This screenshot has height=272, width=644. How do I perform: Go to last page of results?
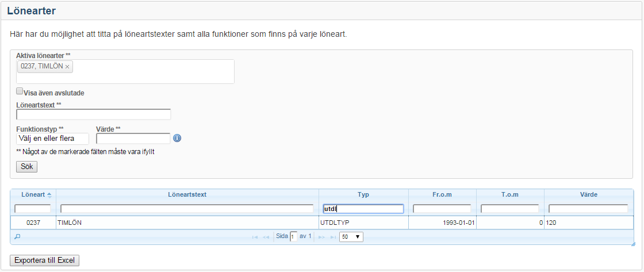pos(332,237)
